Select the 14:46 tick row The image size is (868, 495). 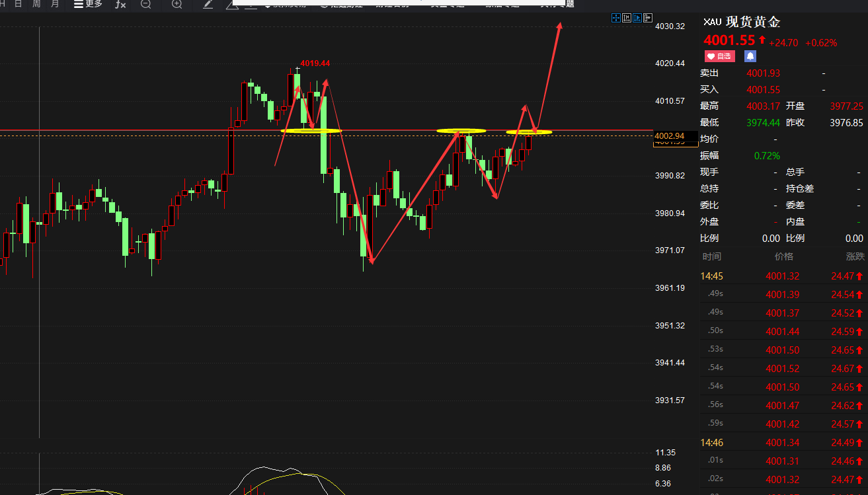click(784, 443)
